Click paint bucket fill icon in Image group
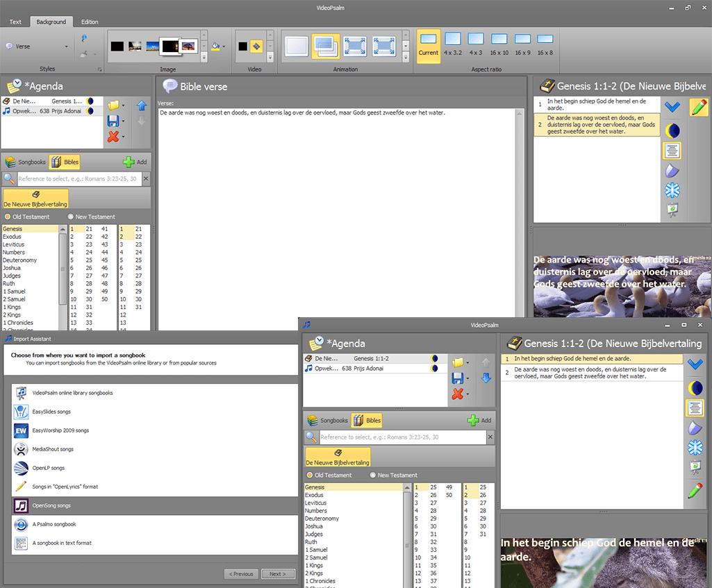Image resolution: width=712 pixels, height=588 pixels. pos(216,46)
